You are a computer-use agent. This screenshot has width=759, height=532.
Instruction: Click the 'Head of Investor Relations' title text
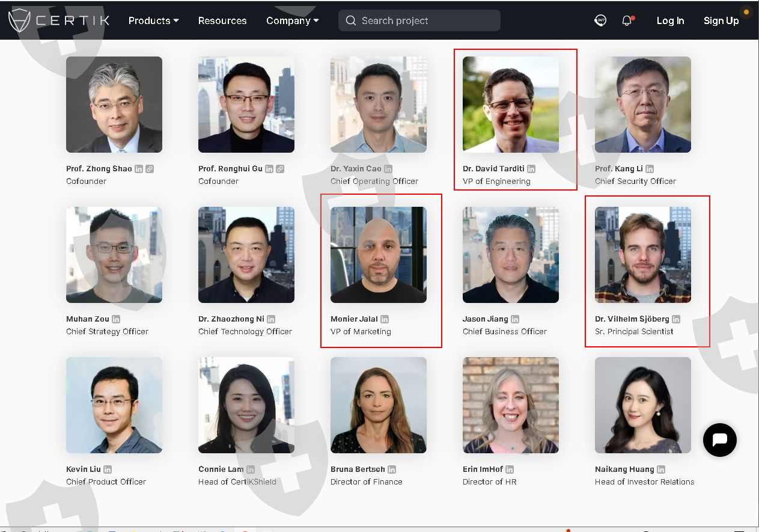pyautogui.click(x=645, y=482)
